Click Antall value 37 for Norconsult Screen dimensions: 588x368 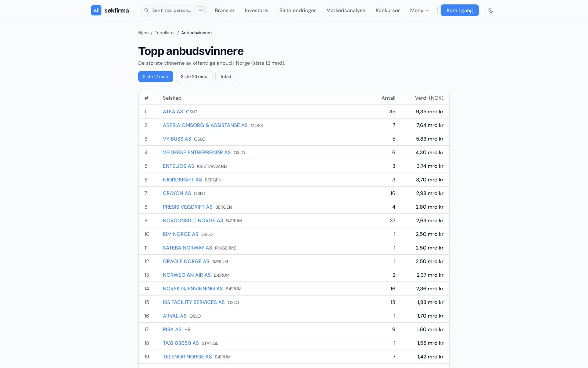[392, 220]
